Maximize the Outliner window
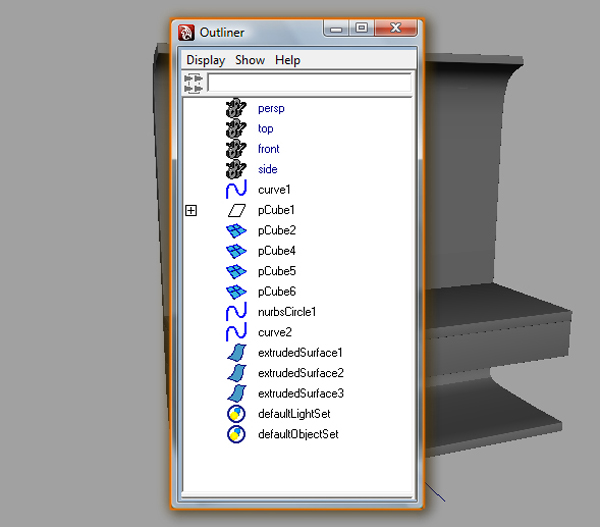The height and width of the screenshot is (527, 600). click(x=362, y=28)
